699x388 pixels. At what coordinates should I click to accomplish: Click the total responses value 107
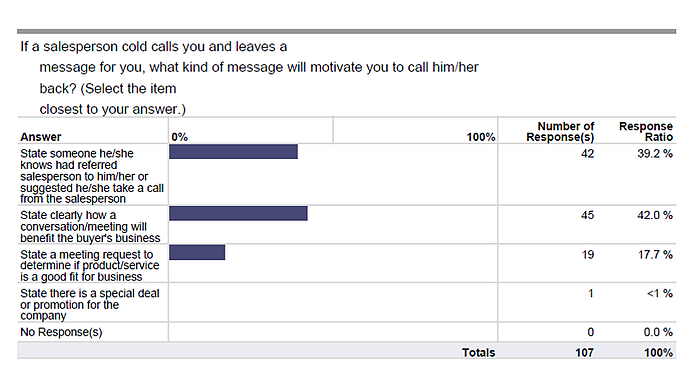tap(584, 353)
